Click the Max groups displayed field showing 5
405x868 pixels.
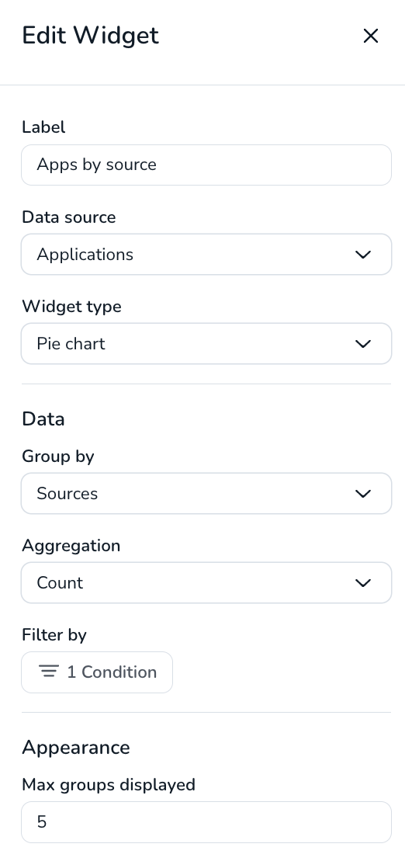tap(206, 822)
